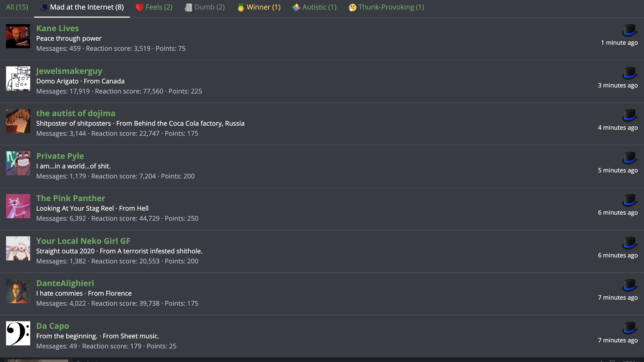
Task: Click Jewelsmakerguy's sketch avatar thumbnail
Action: tap(18, 78)
